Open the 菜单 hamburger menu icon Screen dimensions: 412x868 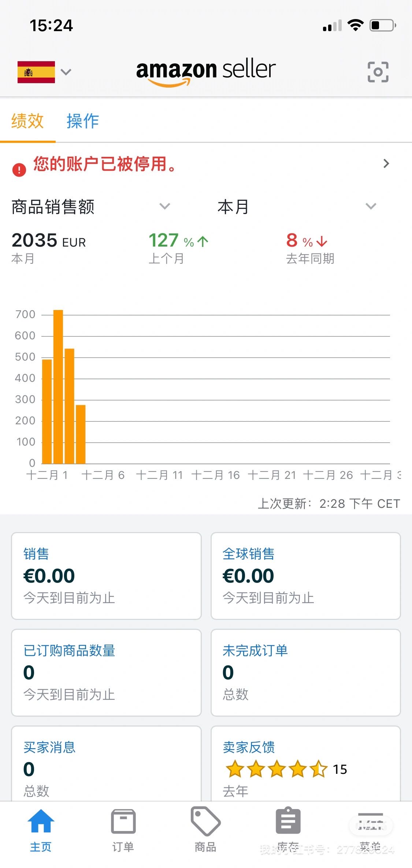[x=370, y=822]
